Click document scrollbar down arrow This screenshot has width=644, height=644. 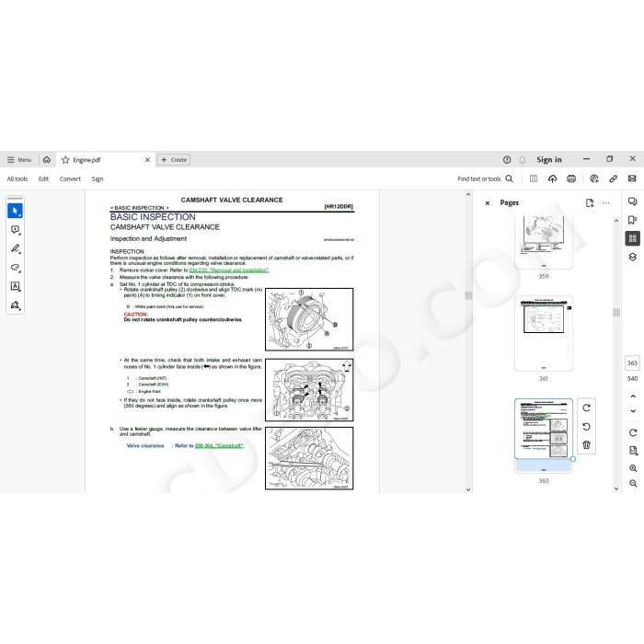click(468, 489)
